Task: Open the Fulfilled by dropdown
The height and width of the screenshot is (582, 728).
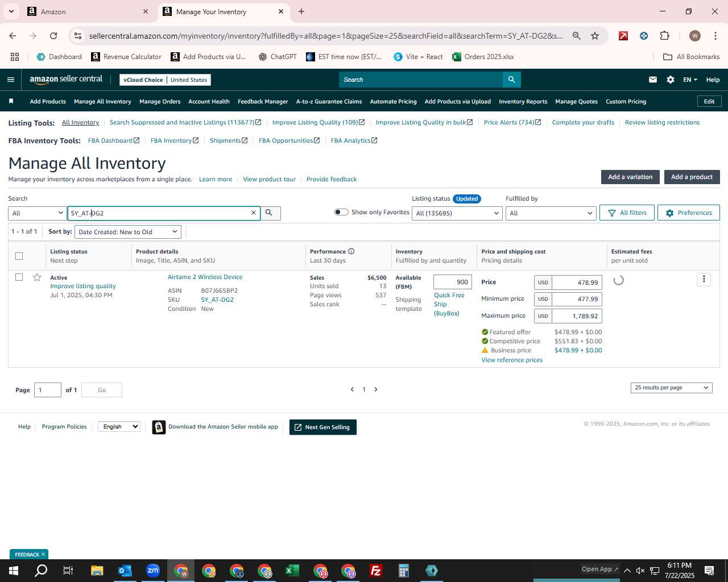Action: pos(551,213)
